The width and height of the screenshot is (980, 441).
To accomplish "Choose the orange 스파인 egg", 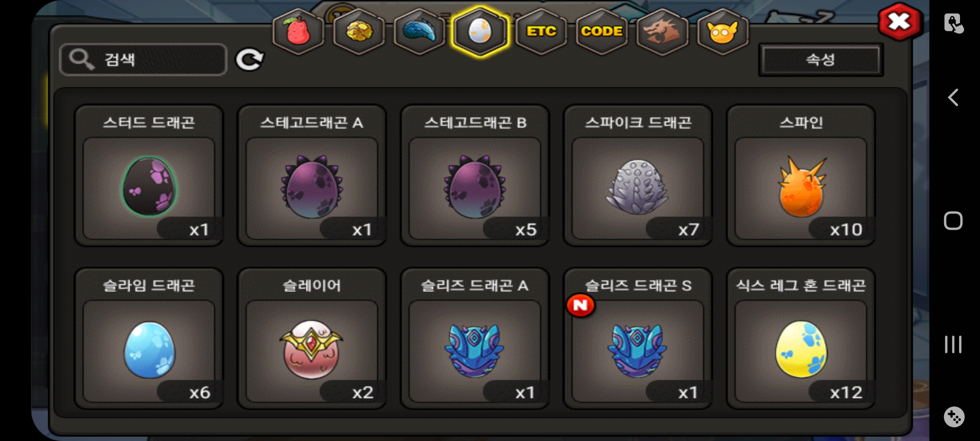I will pos(801,176).
